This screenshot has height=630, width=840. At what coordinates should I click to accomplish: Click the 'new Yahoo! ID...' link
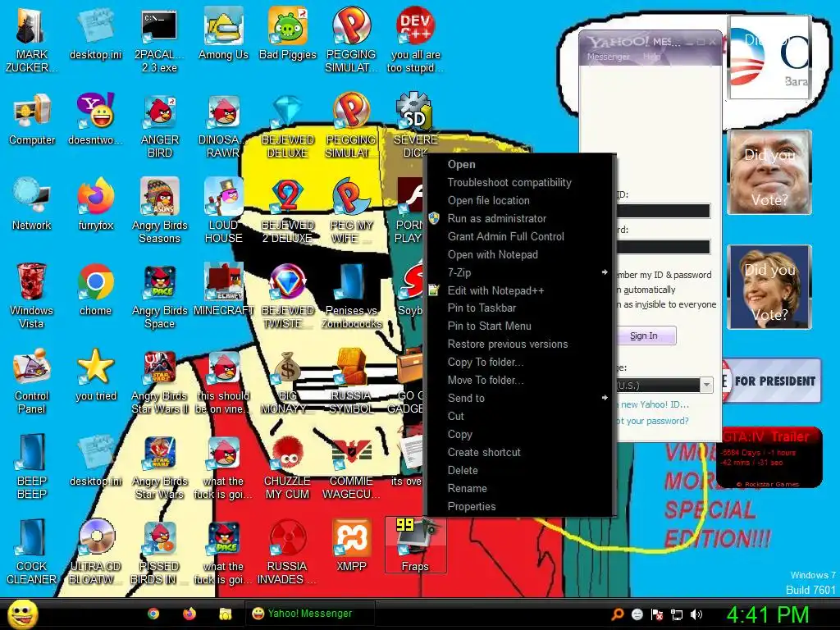652,404
